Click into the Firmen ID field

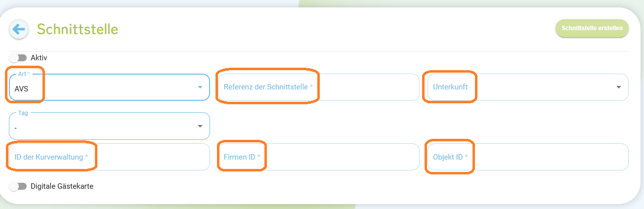pos(318,157)
